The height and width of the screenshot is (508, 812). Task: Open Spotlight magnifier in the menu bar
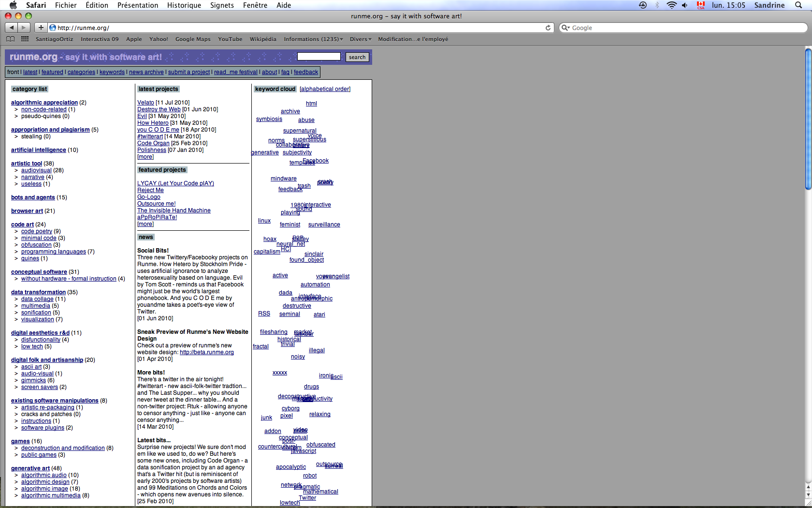(x=798, y=5)
